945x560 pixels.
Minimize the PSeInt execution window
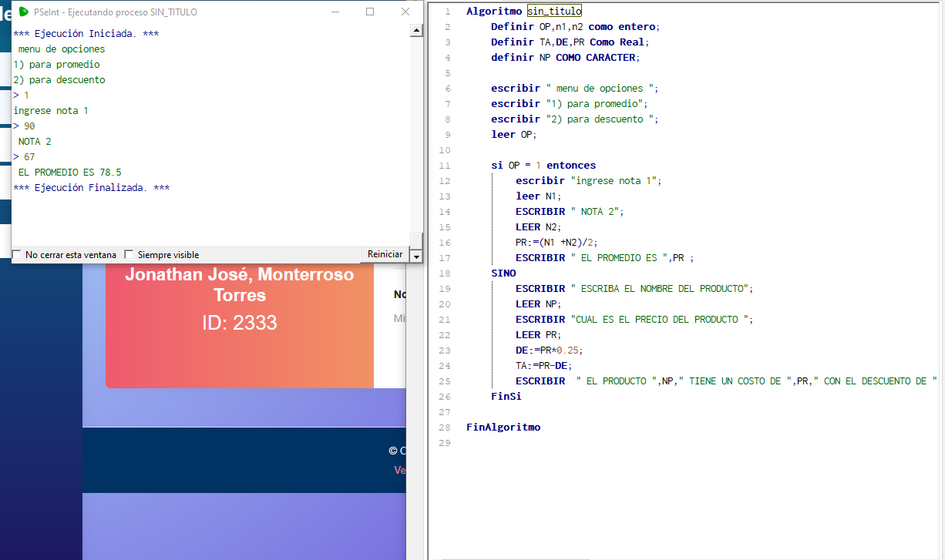(335, 12)
